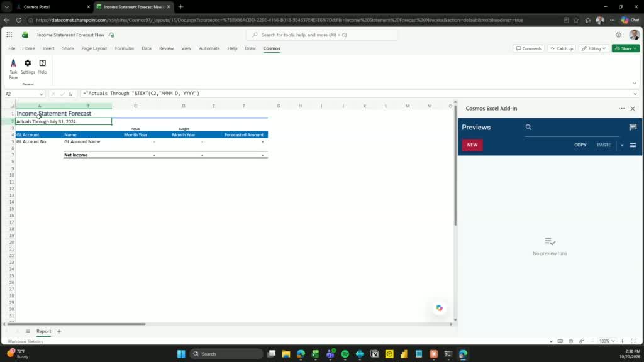Screen dimensions: 644x362
Task: Click the Copilot floating icon on sheet
Action: point(439,308)
